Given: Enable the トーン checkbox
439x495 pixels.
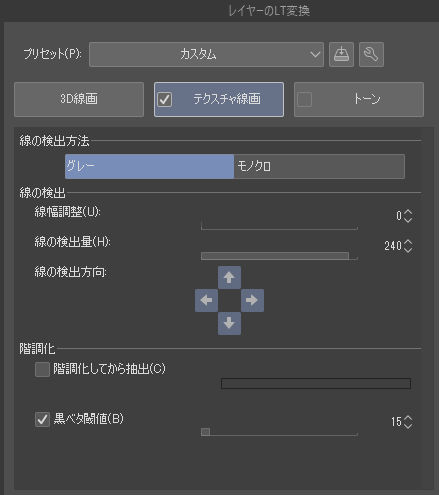Looking at the screenshot, I should click(304, 99).
